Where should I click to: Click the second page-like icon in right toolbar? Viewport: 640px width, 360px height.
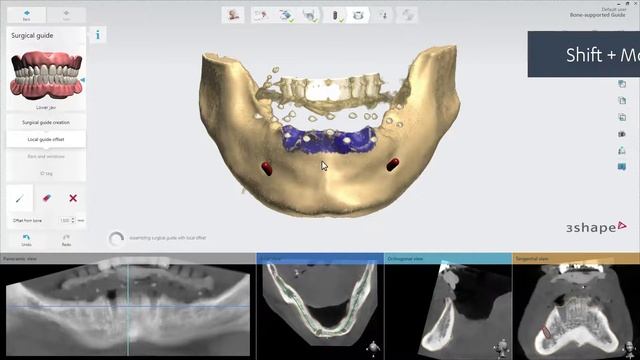tap(622, 100)
